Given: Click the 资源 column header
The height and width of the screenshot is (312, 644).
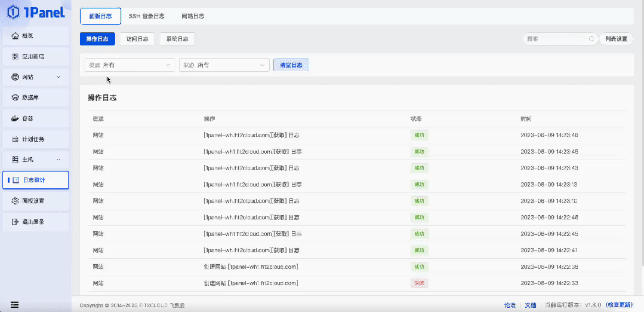Looking at the screenshot, I should point(98,119).
